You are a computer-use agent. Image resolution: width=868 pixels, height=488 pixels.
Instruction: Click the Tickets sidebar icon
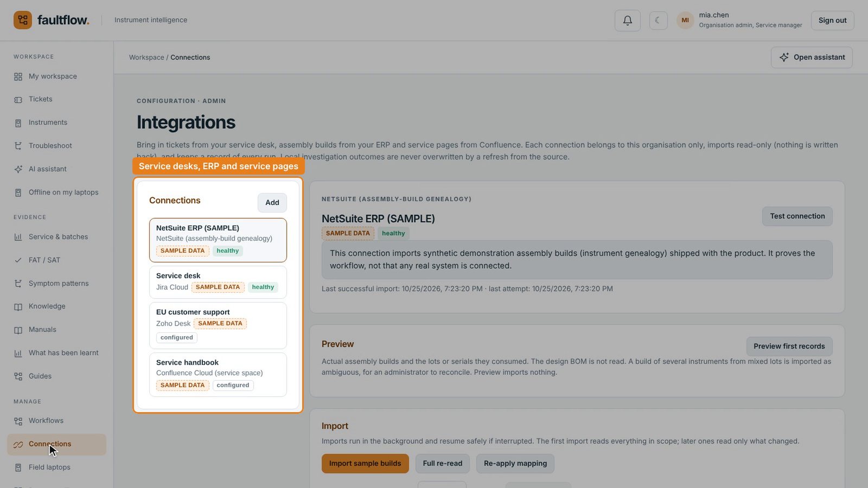[x=18, y=99]
